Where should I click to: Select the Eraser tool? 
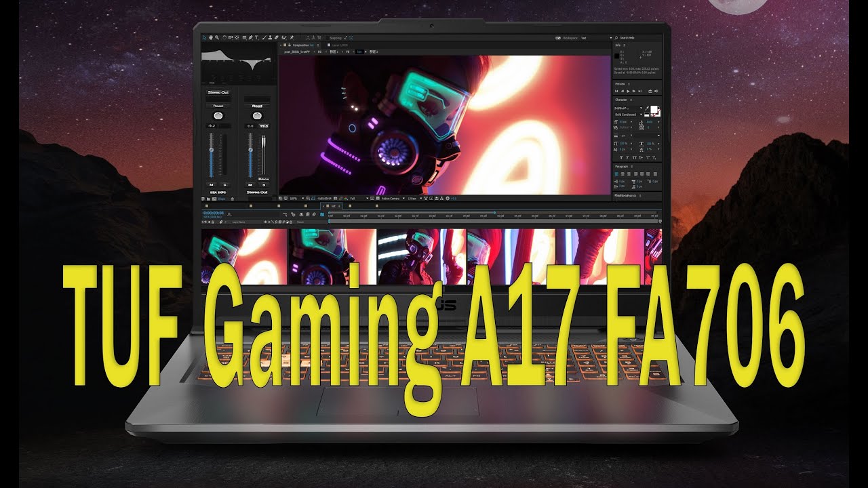point(277,38)
